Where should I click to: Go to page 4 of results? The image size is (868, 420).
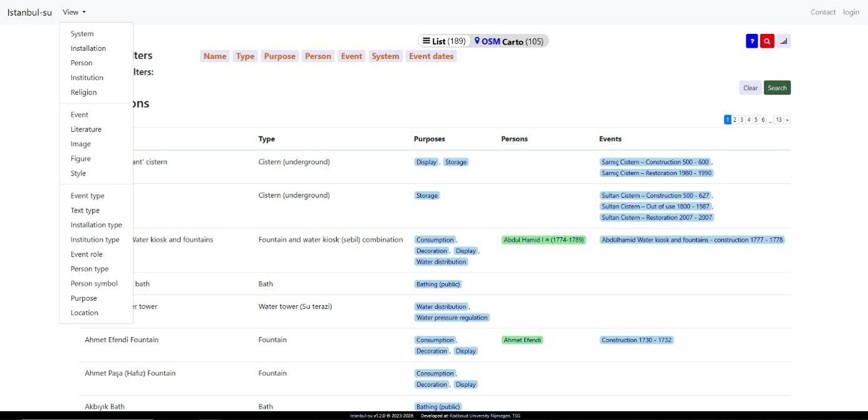[748, 120]
